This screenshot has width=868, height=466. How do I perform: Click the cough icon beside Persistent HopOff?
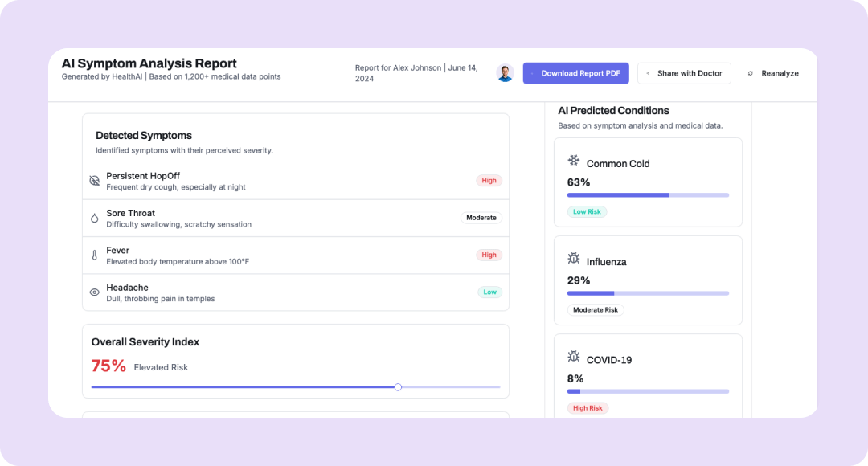[94, 181]
